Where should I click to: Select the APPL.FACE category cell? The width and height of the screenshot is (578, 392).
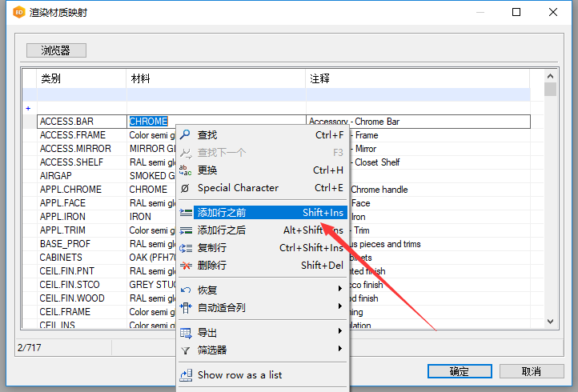(82, 203)
